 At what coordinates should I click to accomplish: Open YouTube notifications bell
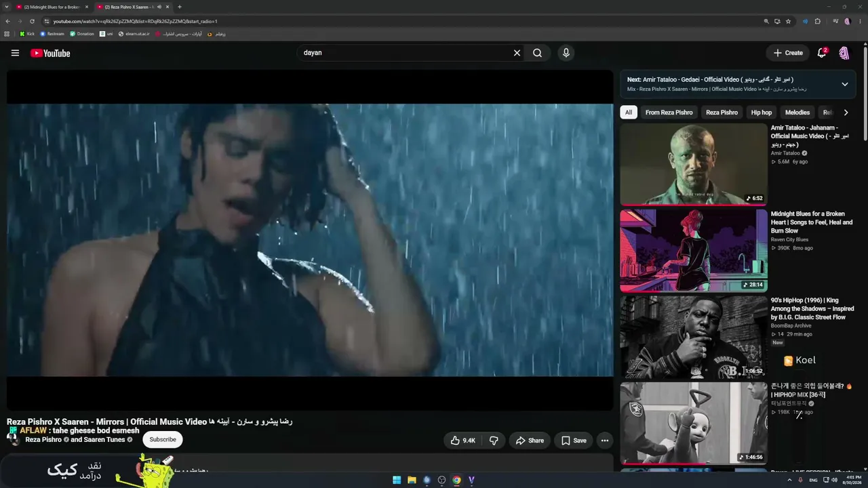click(822, 53)
